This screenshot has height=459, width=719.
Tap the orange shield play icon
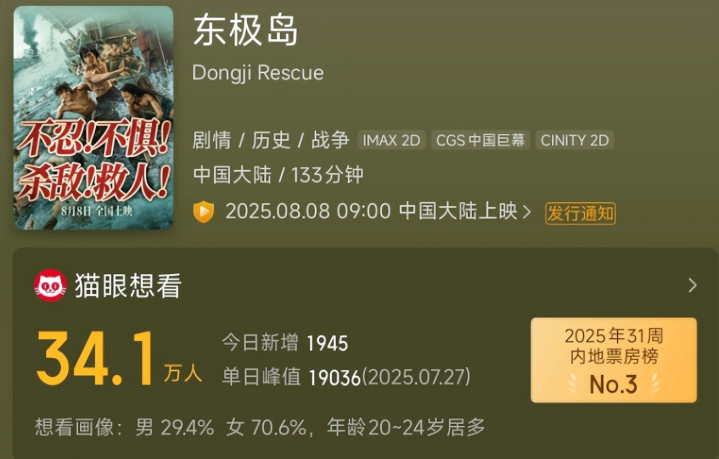(x=204, y=212)
